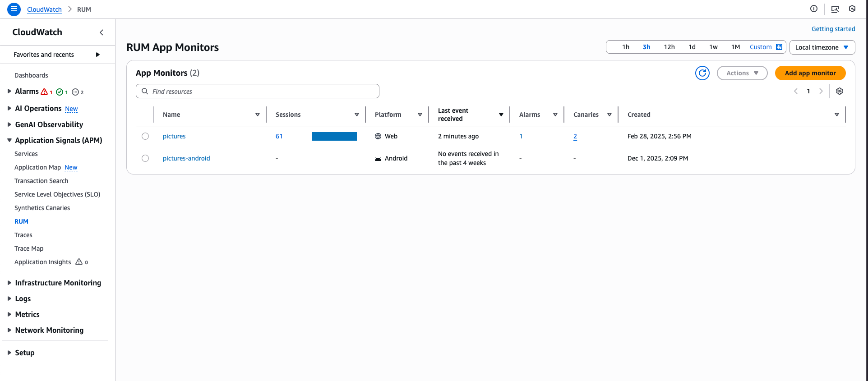Expand Infrastructure Monitoring section
Image resolution: width=868 pixels, height=381 pixels.
9,283
